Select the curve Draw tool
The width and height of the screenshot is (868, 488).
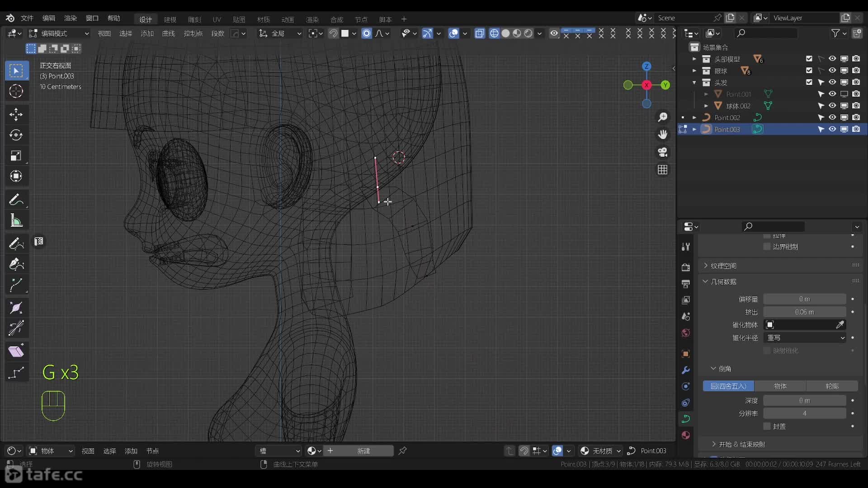coord(16,244)
